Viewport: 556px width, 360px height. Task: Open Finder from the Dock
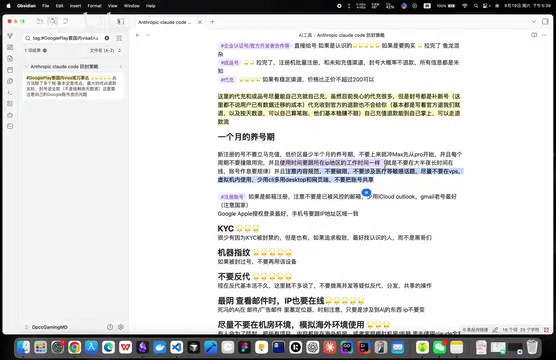click(x=24, y=347)
